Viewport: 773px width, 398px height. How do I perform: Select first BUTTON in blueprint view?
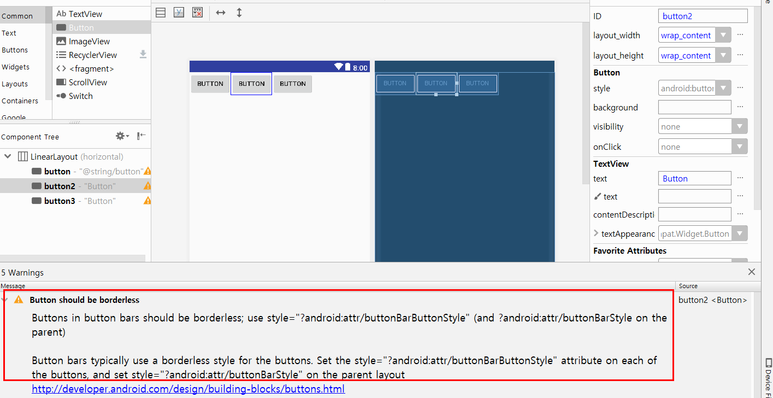(x=395, y=83)
